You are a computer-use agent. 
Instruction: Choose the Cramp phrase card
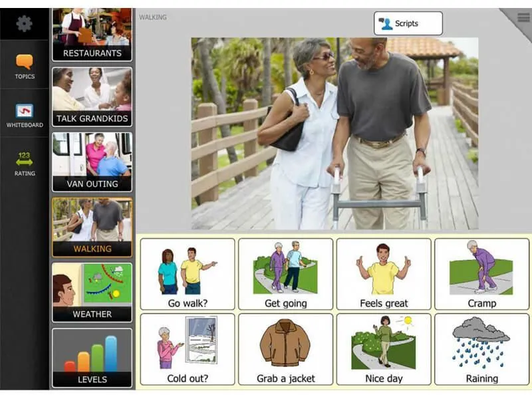coord(481,274)
